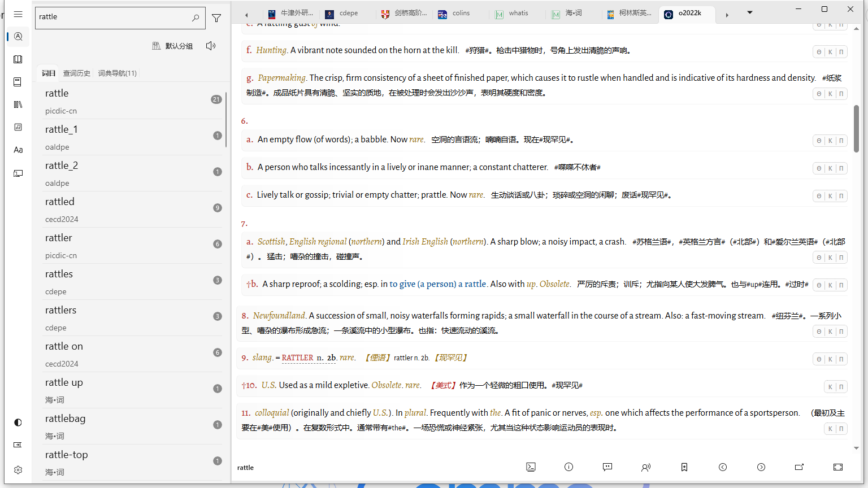Open the filter funnel icon
The width and height of the screenshot is (868, 488).
pos(216,18)
